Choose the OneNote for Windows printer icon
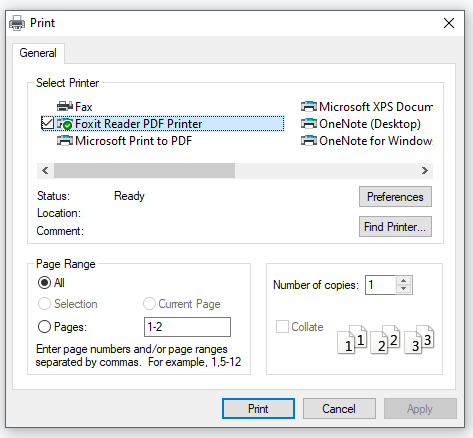Viewport: 473px width, 438px height. (309, 141)
